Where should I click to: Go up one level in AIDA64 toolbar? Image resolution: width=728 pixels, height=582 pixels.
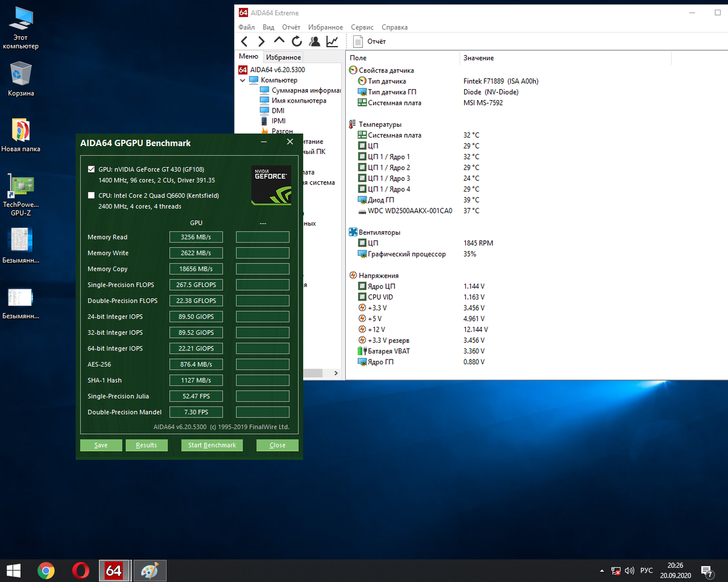(x=279, y=41)
